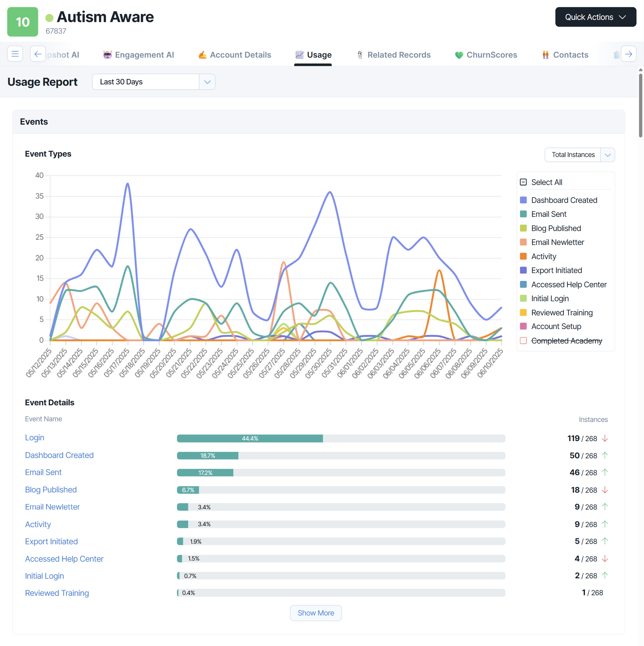Toggle the Select All legend checkbox
Screen dimensions: 644x646
pos(523,182)
